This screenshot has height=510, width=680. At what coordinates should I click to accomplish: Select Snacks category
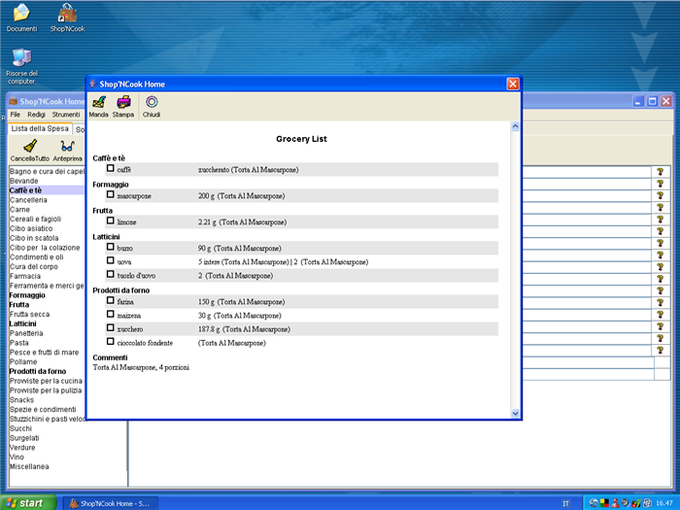pos(22,400)
